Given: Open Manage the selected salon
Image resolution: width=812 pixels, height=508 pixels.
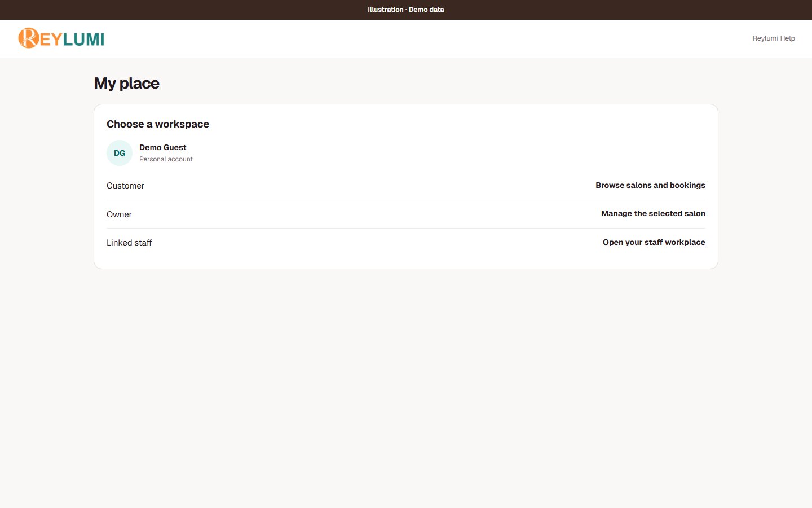Looking at the screenshot, I should pos(653,213).
